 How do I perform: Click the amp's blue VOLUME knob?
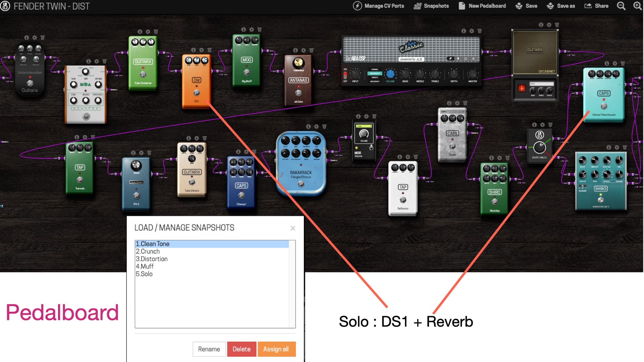pos(390,74)
